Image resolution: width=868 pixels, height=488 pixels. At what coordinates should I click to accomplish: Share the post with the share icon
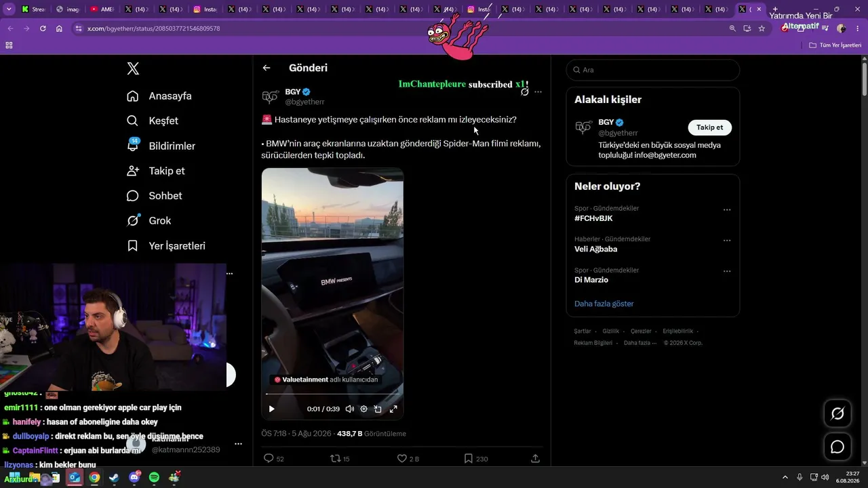coord(535,459)
